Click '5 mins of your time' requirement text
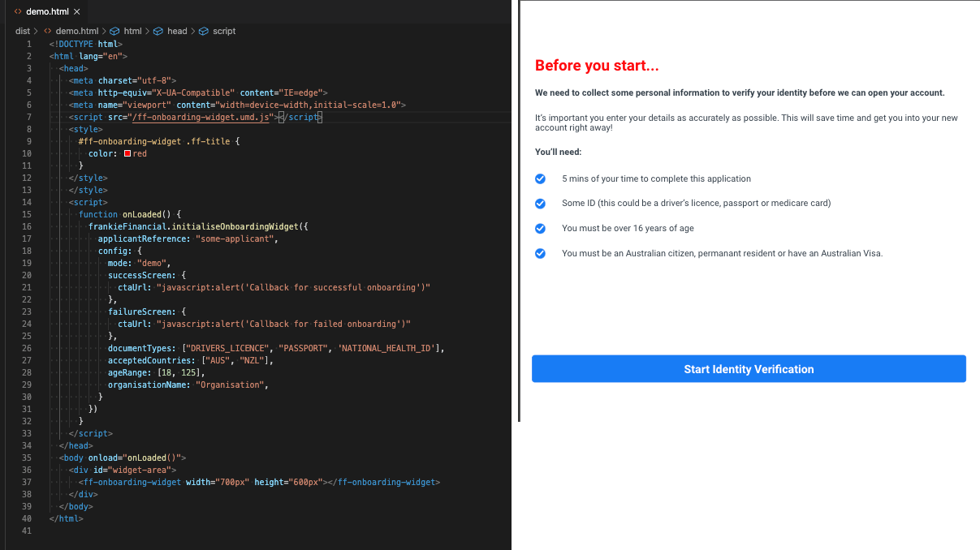 coord(656,178)
